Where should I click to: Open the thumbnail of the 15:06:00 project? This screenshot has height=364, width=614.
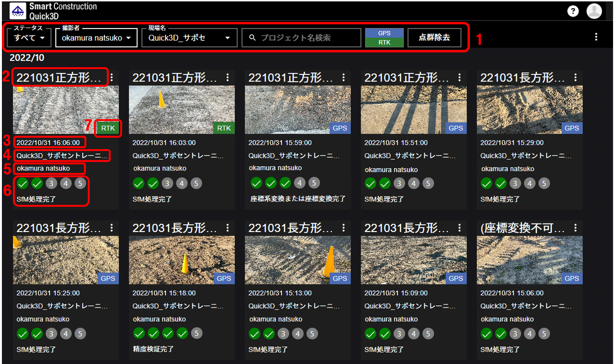coord(530,260)
